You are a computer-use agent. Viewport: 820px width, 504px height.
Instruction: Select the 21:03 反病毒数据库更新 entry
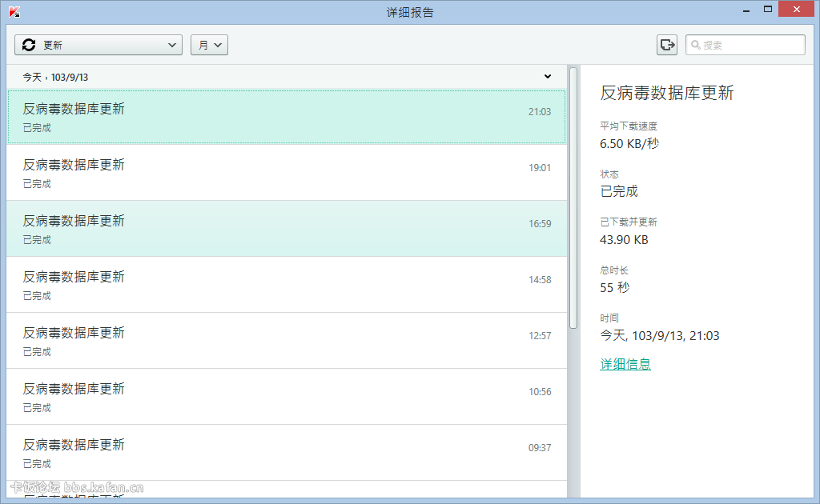click(x=287, y=117)
